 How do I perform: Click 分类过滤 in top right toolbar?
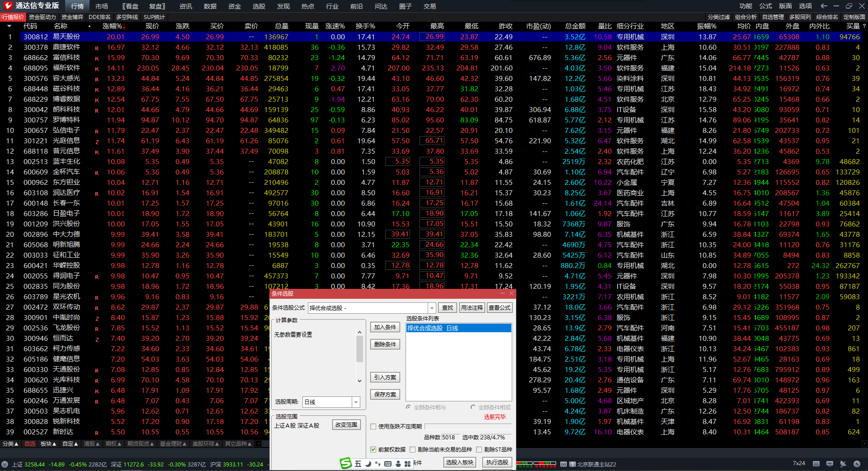tap(719, 17)
